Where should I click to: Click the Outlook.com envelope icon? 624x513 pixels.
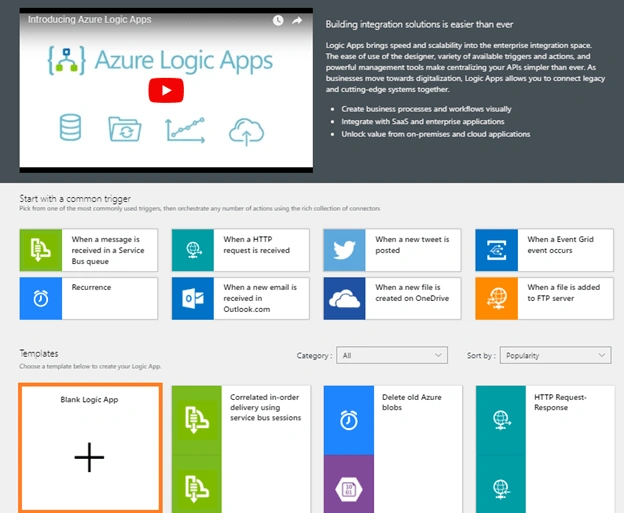tap(193, 298)
